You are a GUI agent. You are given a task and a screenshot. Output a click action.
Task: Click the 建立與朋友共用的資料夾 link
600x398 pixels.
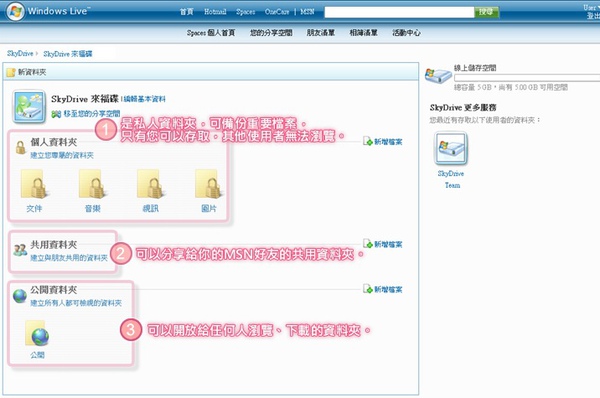[x=69, y=258]
